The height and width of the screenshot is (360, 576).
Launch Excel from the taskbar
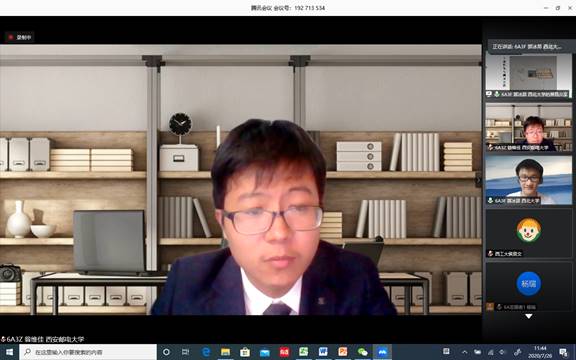[304, 352]
